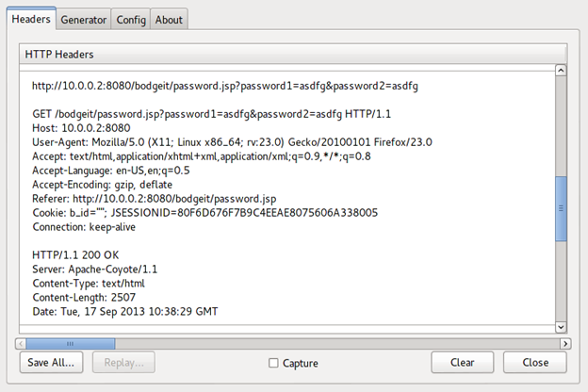The width and height of the screenshot is (588, 392).
Task: Click the vertical scrollbar down arrow
Action: pos(561,326)
